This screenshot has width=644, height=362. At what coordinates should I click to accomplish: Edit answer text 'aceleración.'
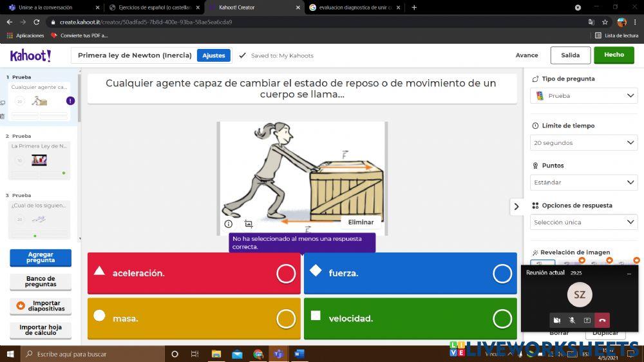(138, 274)
